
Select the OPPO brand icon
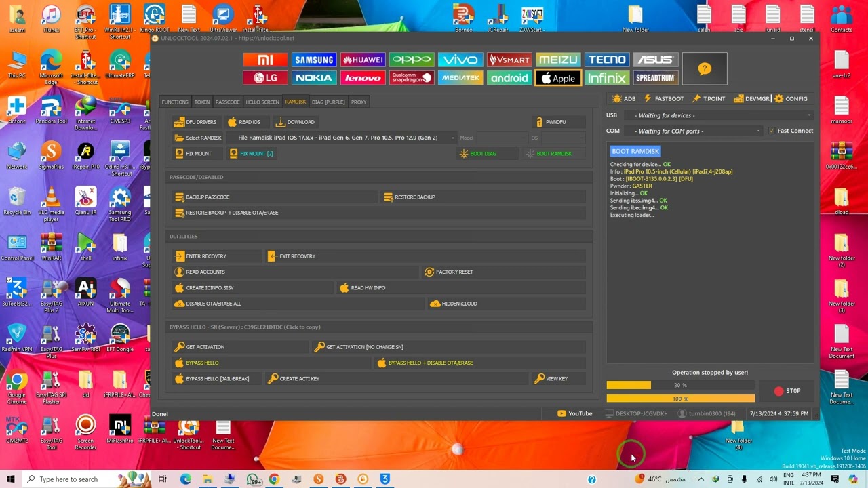(x=412, y=60)
